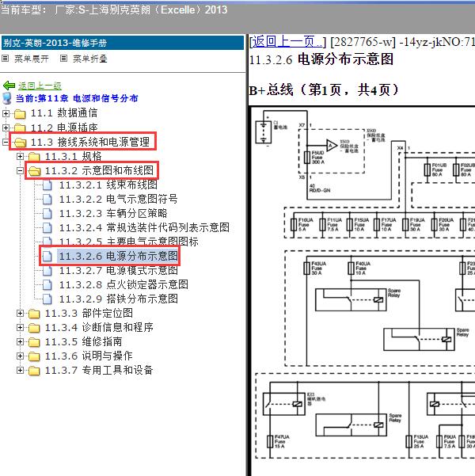Click the 11.3.3 部件定位图 folder icon
Viewport: 475px width, 476px height.
tap(34, 314)
